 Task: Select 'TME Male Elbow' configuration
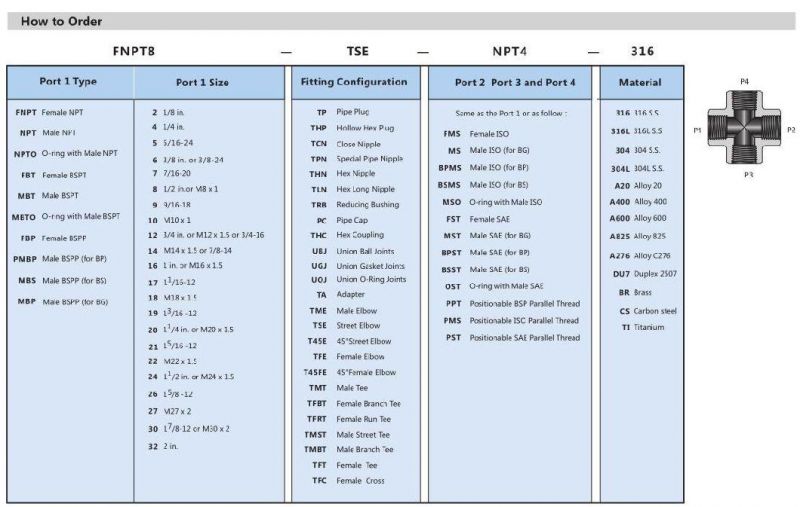(x=343, y=311)
